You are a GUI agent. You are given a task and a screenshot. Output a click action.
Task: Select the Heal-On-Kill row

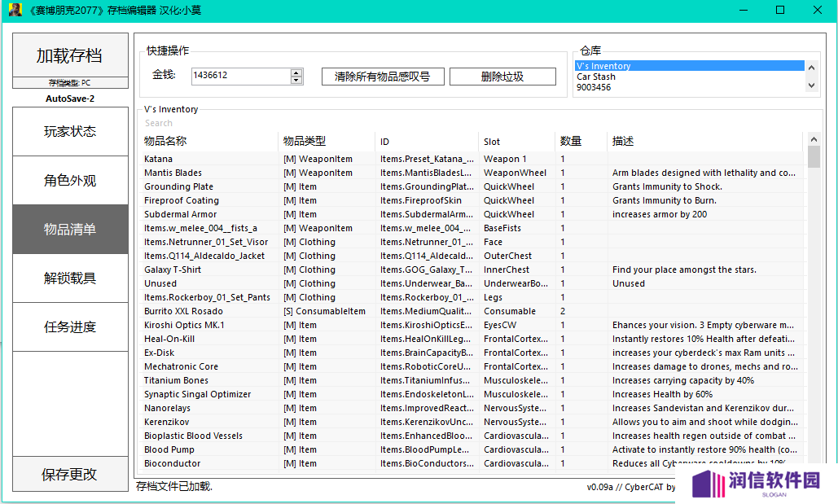point(472,339)
